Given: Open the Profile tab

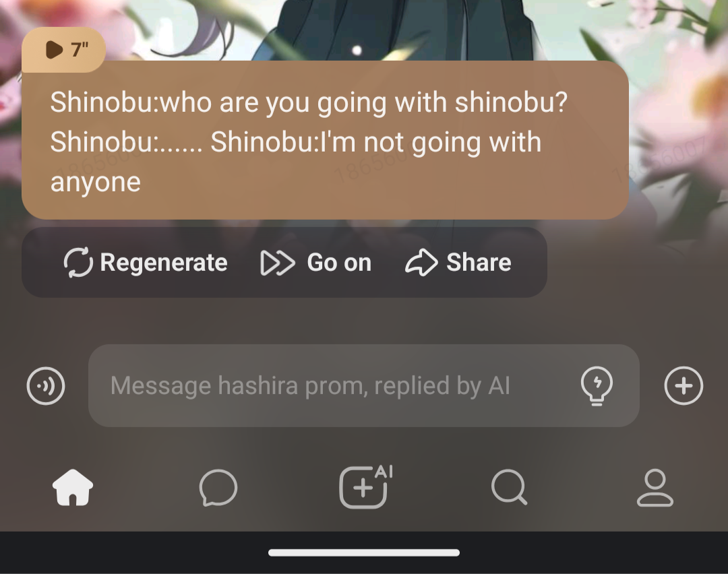Looking at the screenshot, I should (655, 487).
